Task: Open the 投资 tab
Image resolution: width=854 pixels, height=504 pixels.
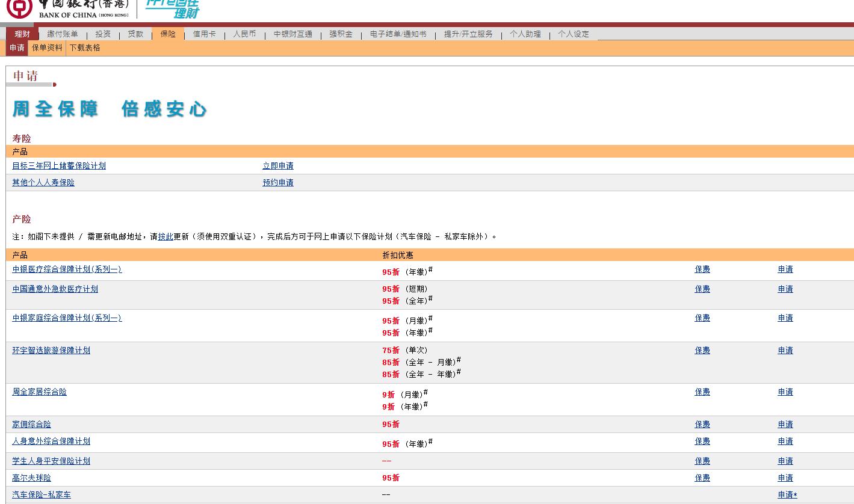Action: (x=103, y=34)
